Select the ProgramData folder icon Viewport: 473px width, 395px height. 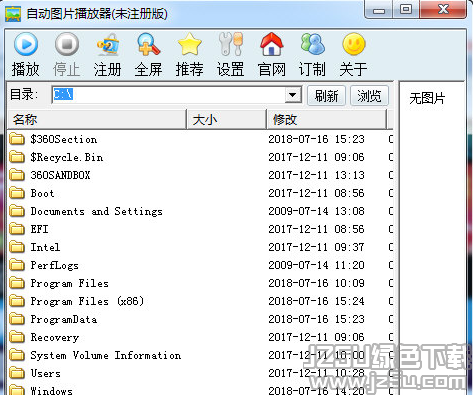tap(17, 319)
